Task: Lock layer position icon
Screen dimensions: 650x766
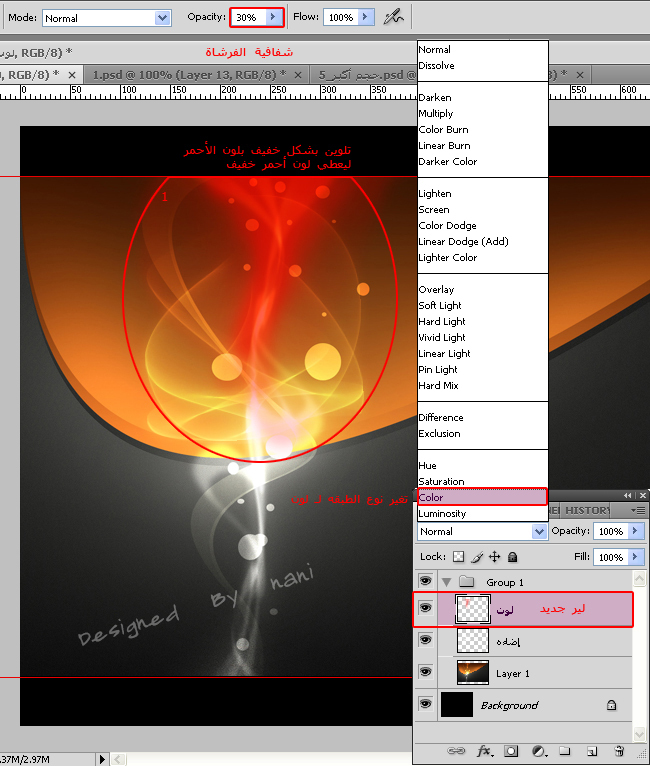Action: [495, 556]
